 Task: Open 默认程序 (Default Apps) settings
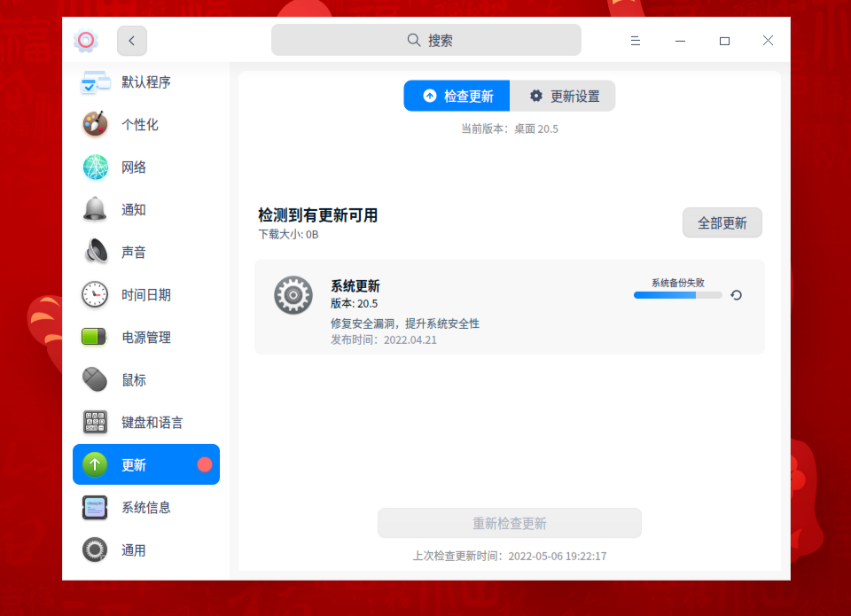pyautogui.click(x=95, y=82)
